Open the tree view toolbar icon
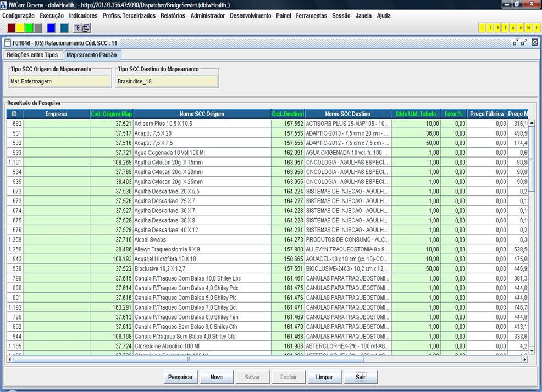Image resolution: width=542 pixels, height=392 pixels. (x=78, y=28)
